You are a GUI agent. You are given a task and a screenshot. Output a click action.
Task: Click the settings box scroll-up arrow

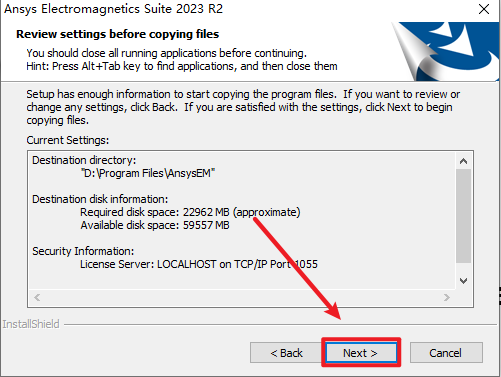[x=463, y=161]
